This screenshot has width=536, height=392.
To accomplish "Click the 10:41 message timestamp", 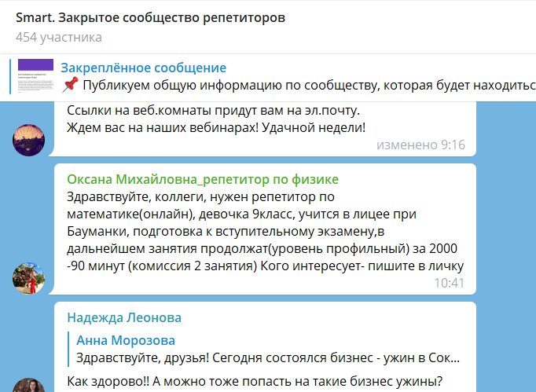I will tap(450, 283).
